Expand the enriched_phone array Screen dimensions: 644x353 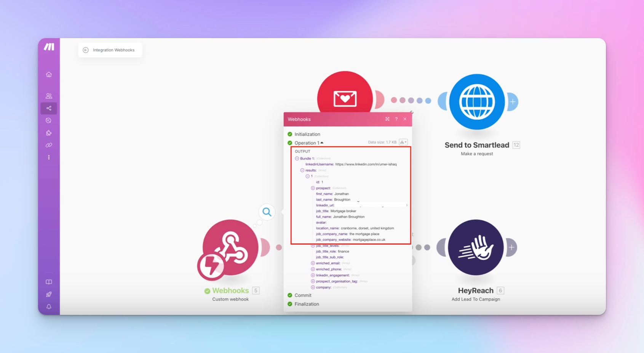[313, 269]
